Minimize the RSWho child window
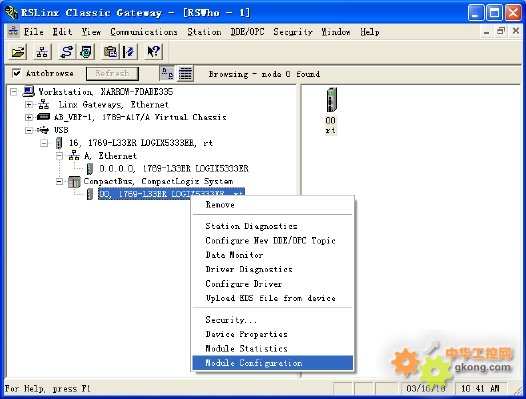 tap(486, 32)
